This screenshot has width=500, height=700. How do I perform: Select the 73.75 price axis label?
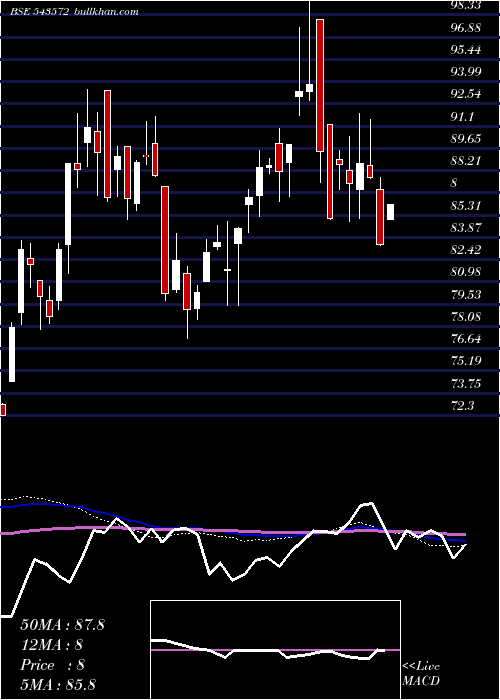click(466, 383)
